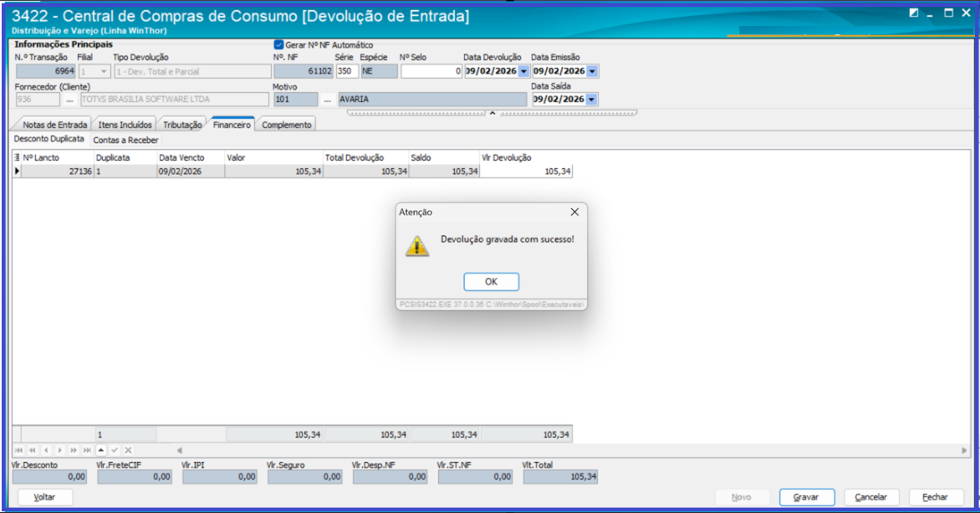Click the Vlr.FreteCIF field
This screenshot has width=980, height=513.
[x=135, y=477]
